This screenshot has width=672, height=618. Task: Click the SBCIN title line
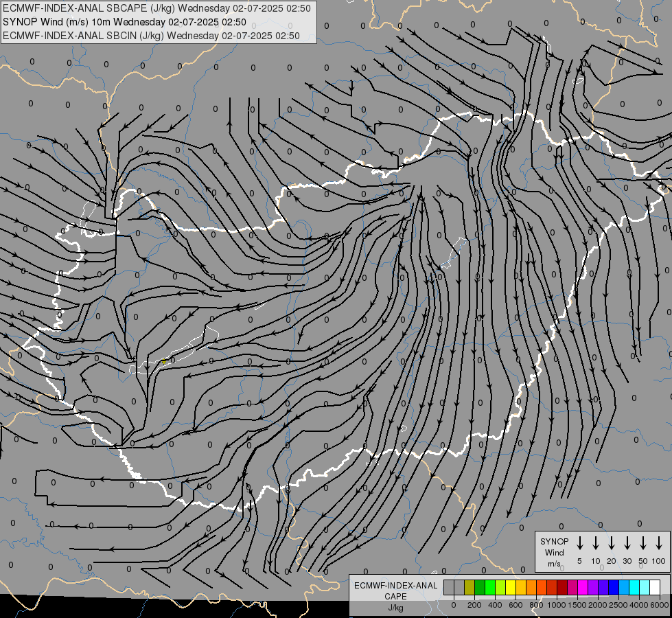click(151, 36)
